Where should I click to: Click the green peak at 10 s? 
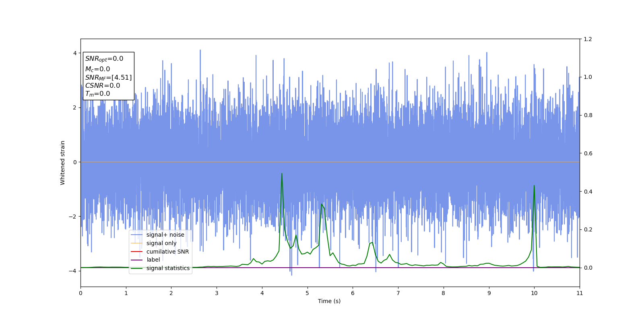tap(534, 186)
